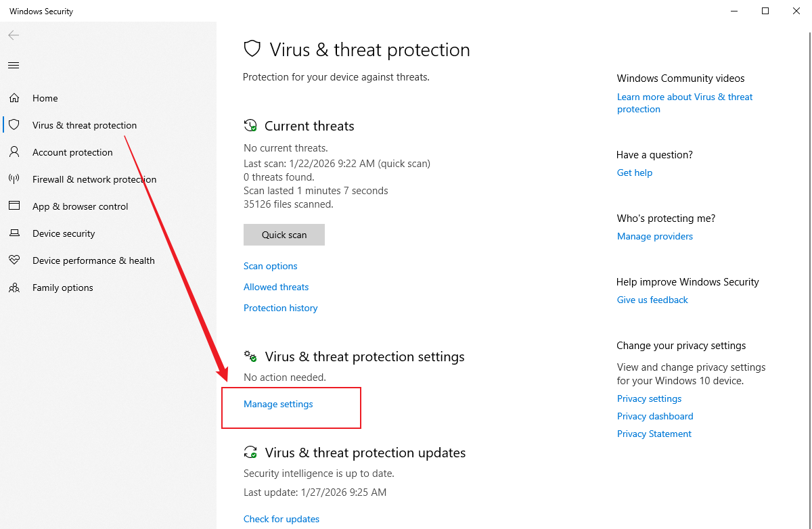Click Give us feedback
Viewport: 812px width, 529px height.
tap(652, 299)
